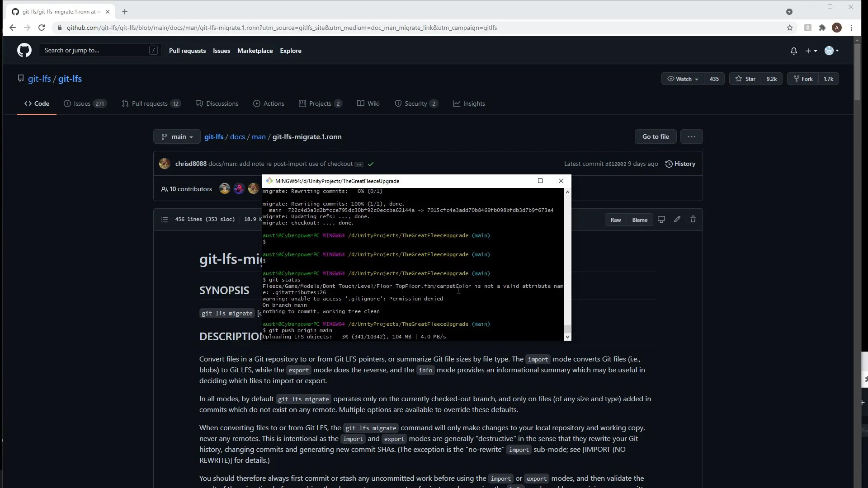Open chrisd8088 author profile link
The height and width of the screenshot is (488, 868).
[x=191, y=164]
